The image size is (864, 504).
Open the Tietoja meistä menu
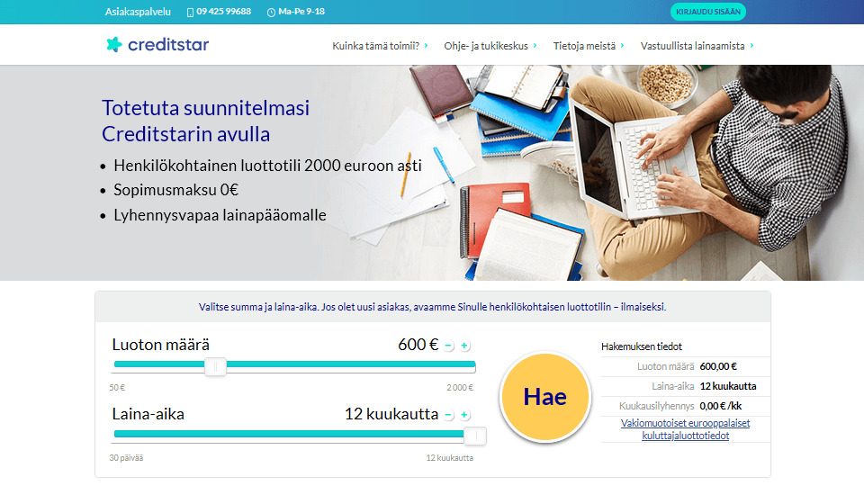[x=584, y=46]
